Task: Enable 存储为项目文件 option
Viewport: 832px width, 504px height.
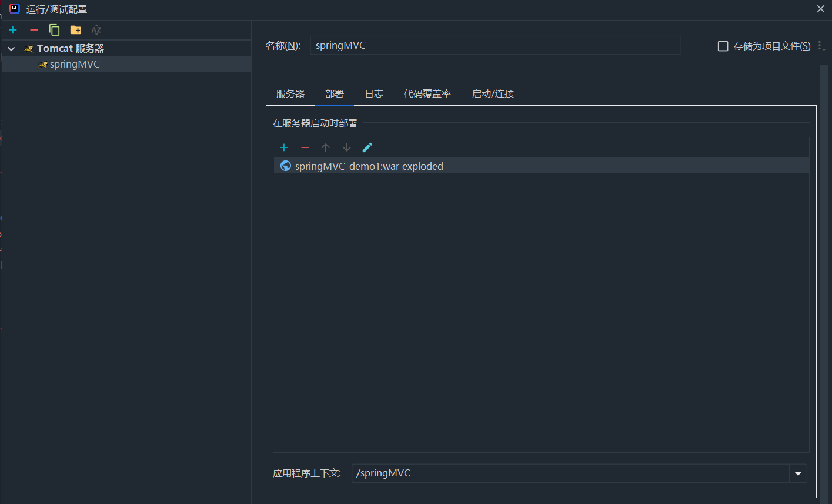Action: pyautogui.click(x=723, y=46)
